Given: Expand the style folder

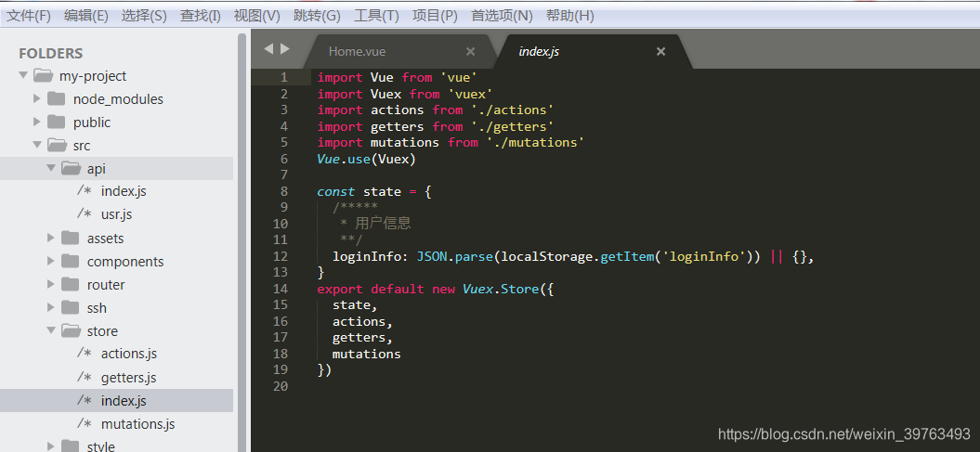Looking at the screenshot, I should point(51,446).
